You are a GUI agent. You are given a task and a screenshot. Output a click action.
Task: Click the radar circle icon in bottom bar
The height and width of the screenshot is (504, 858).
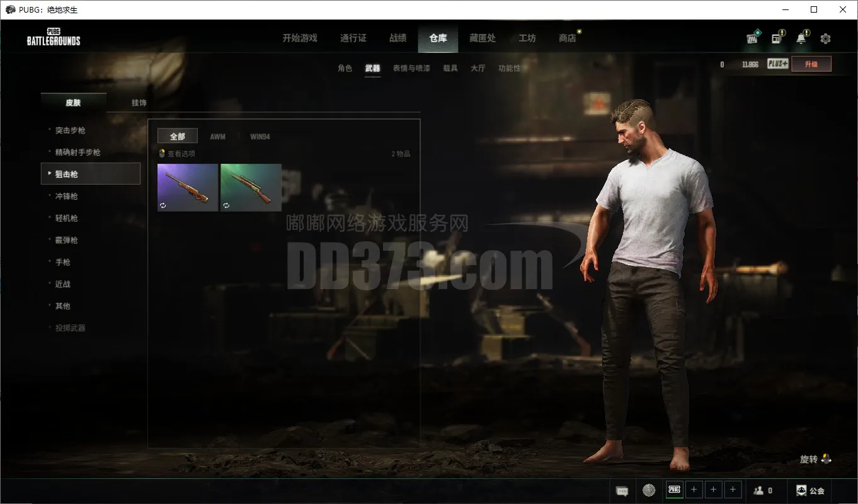pyautogui.click(x=649, y=490)
